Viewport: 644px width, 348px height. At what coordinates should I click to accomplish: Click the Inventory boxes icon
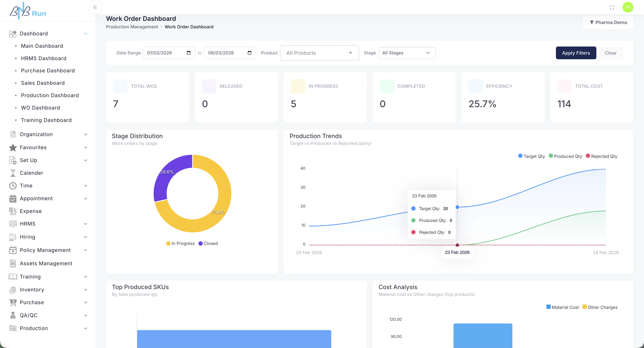pyautogui.click(x=13, y=290)
